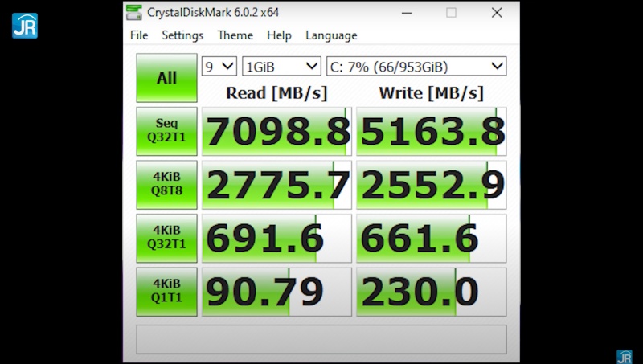643x364 pixels.
Task: Click the empty comment field at the bottom
Action: 321,339
